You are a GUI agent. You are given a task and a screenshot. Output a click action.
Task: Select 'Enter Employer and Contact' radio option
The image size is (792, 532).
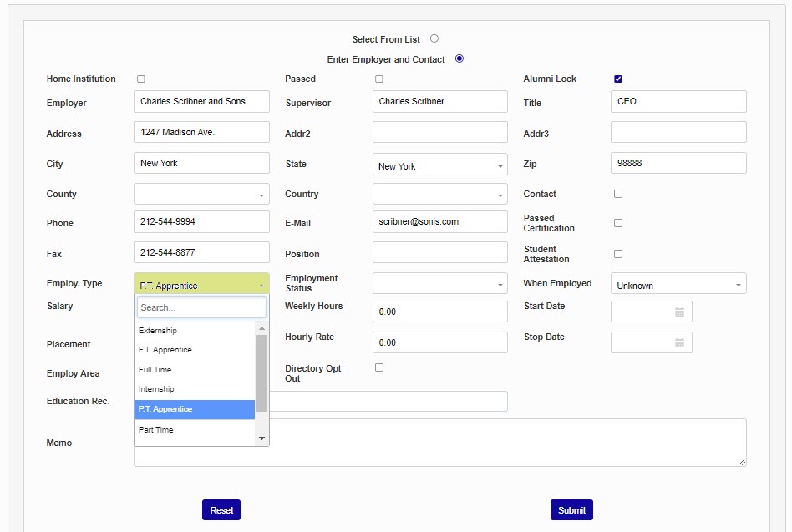point(459,58)
